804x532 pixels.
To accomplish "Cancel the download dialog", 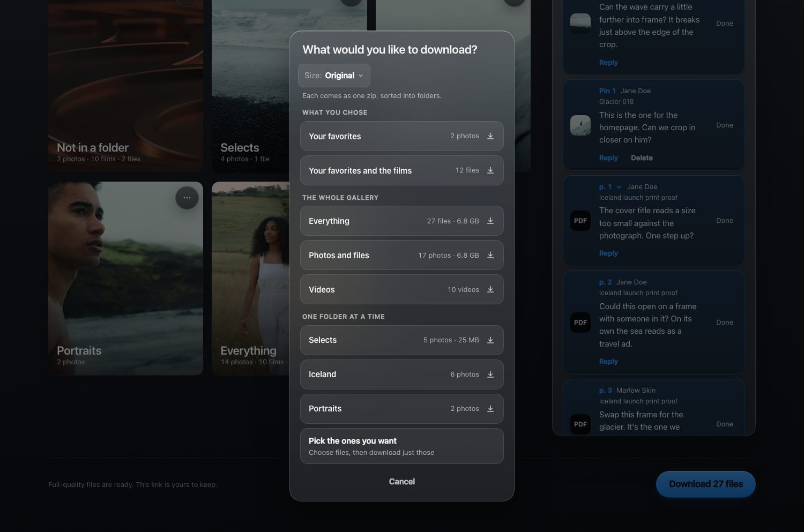I will pos(402,482).
